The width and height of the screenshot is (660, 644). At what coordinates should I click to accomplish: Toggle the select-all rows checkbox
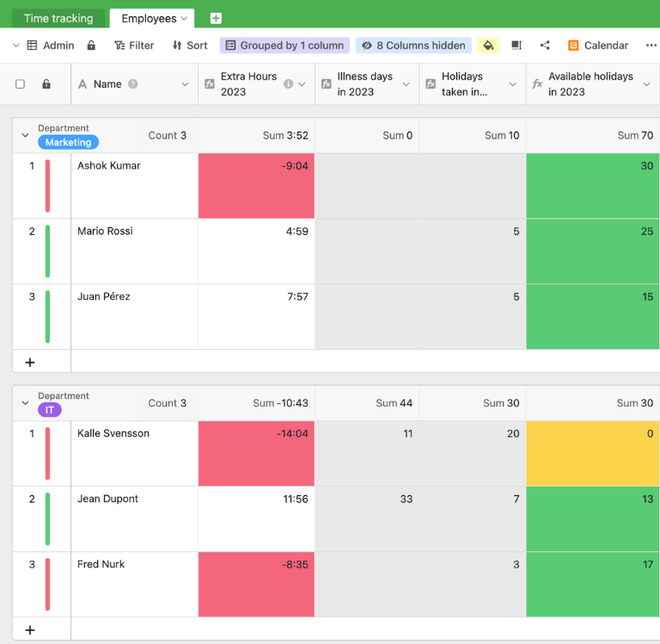coord(21,84)
